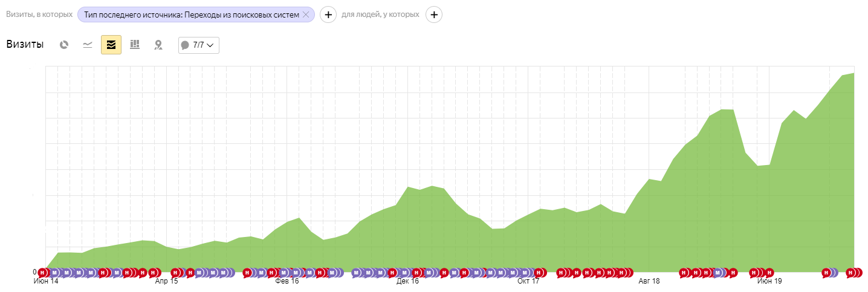This screenshot has width=868, height=292.
Task: Click the last purple note marker on timeline
Action: point(833,273)
